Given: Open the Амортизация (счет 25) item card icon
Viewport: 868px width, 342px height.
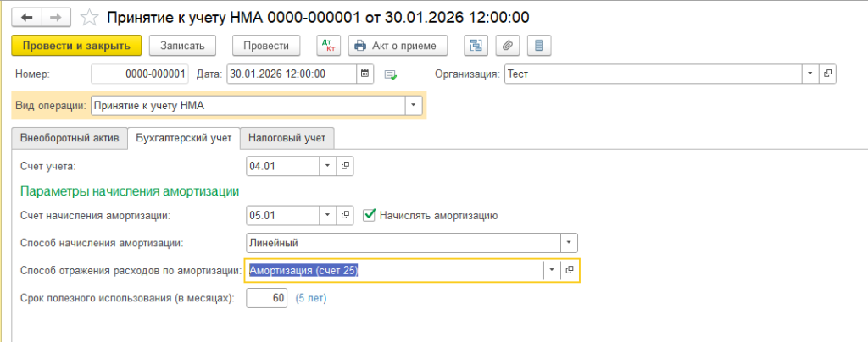Looking at the screenshot, I should click(570, 270).
